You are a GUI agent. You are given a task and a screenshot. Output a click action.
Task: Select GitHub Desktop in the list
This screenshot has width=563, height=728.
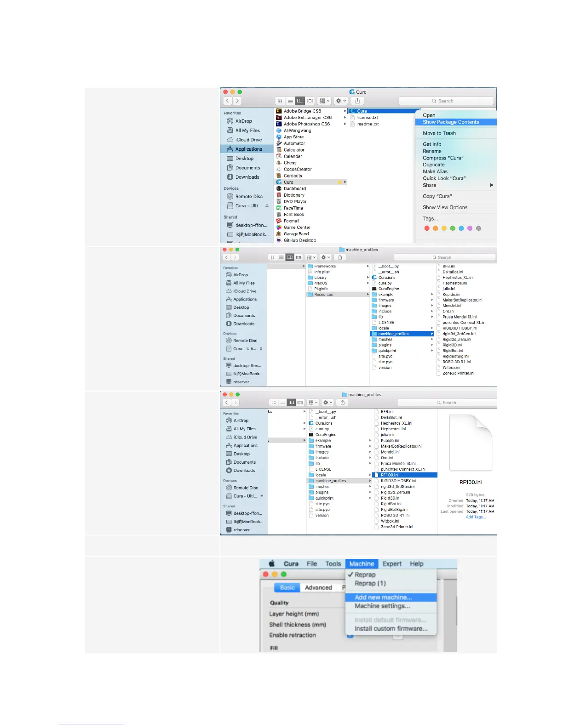(x=299, y=240)
